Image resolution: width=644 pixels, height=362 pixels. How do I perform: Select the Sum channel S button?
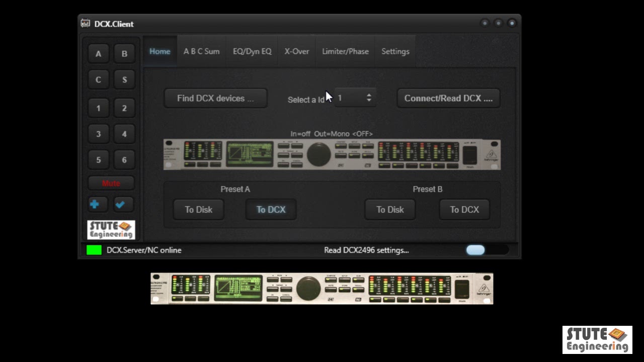tap(124, 79)
